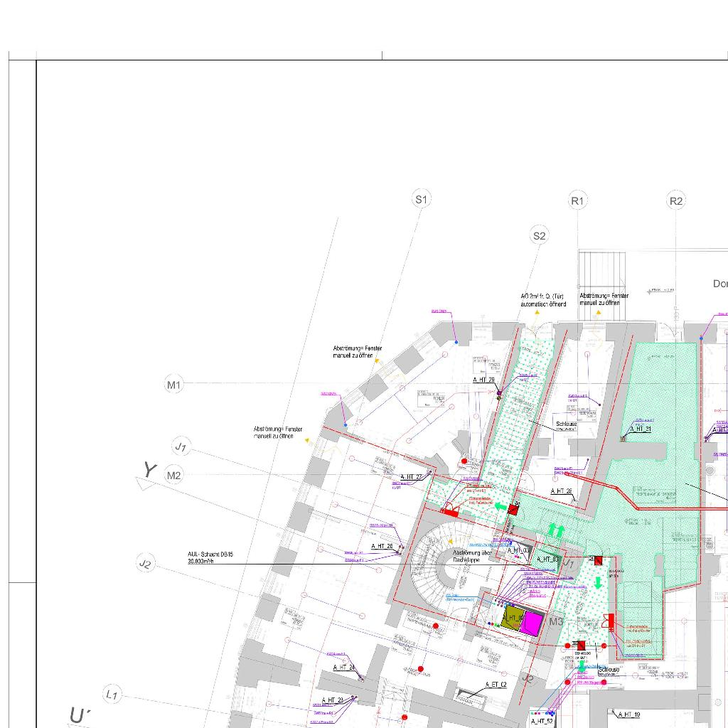Click the S1 grid axis bubble
The width and height of the screenshot is (728, 728).
point(422,200)
